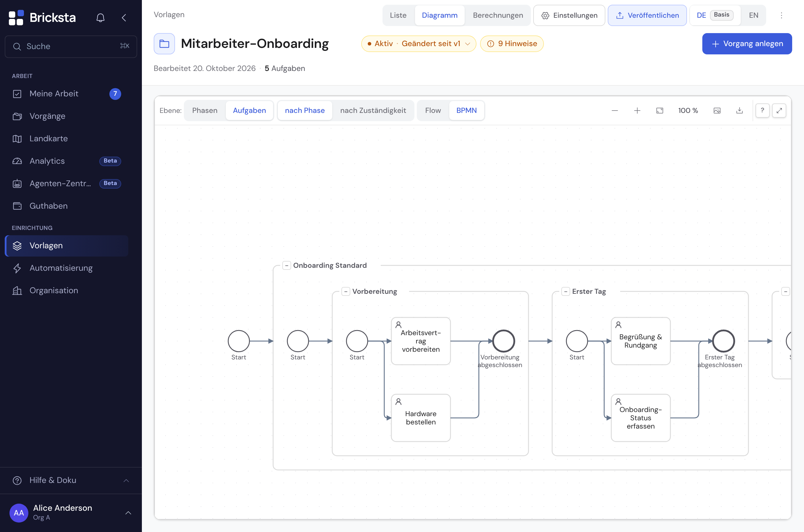Image resolution: width=804 pixels, height=532 pixels.
Task: Show the 9 Hinweise
Action: [512, 44]
